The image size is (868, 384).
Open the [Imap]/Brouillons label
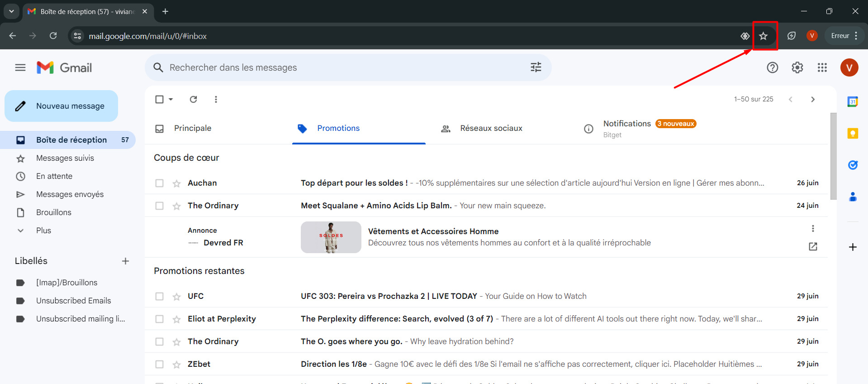(x=68, y=283)
